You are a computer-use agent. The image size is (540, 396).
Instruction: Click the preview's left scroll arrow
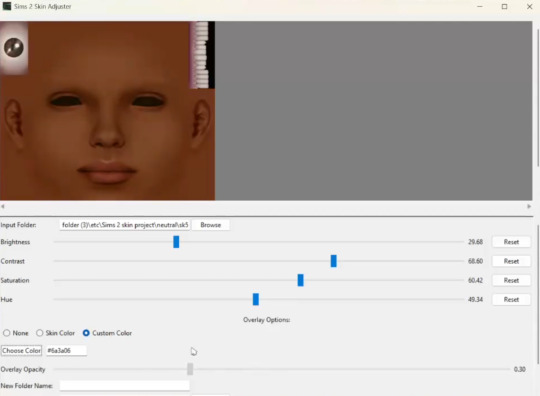pos(3,207)
